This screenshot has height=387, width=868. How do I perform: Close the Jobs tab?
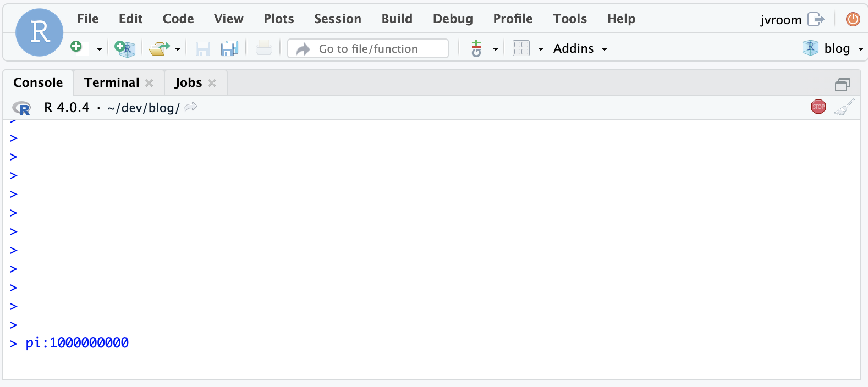click(212, 83)
